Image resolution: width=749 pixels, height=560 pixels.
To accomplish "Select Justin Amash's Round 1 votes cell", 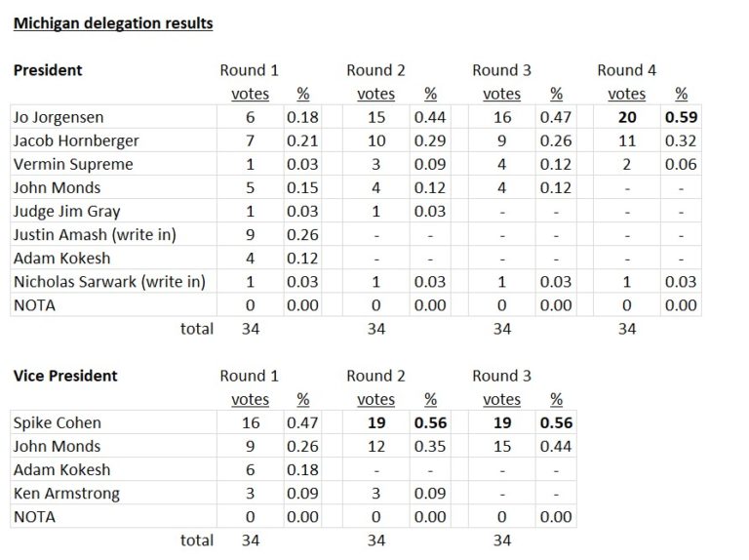I will 250,234.
